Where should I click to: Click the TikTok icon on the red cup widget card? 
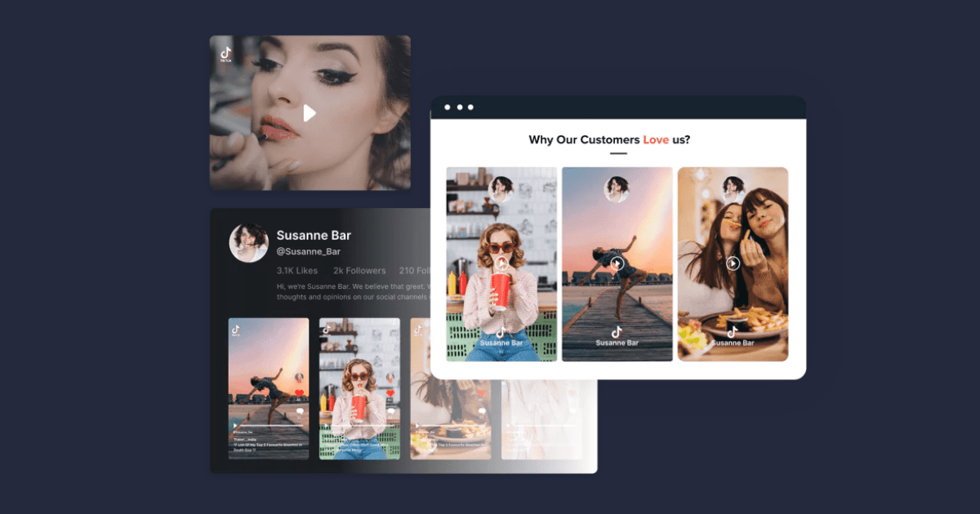[501, 331]
